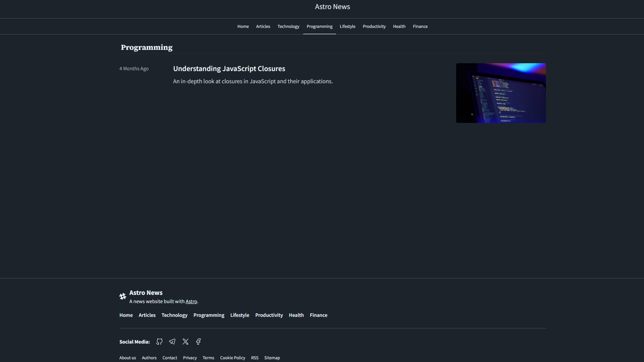This screenshot has width=644, height=362.
Task: Follow the underlined Astro link in footer
Action: (x=191, y=302)
